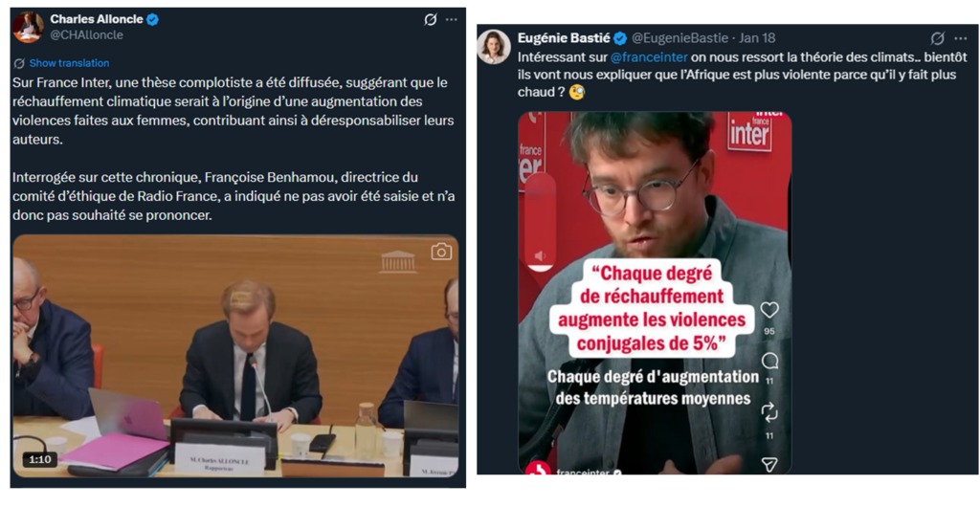Open the three-dot menu on Alloncle's tweet

pyautogui.click(x=452, y=19)
